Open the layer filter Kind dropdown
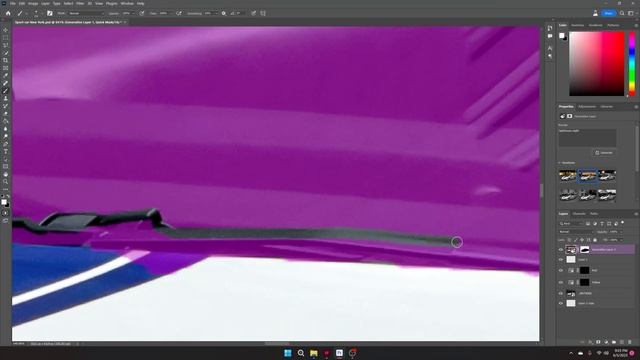The width and height of the screenshot is (640, 360). 571,223
